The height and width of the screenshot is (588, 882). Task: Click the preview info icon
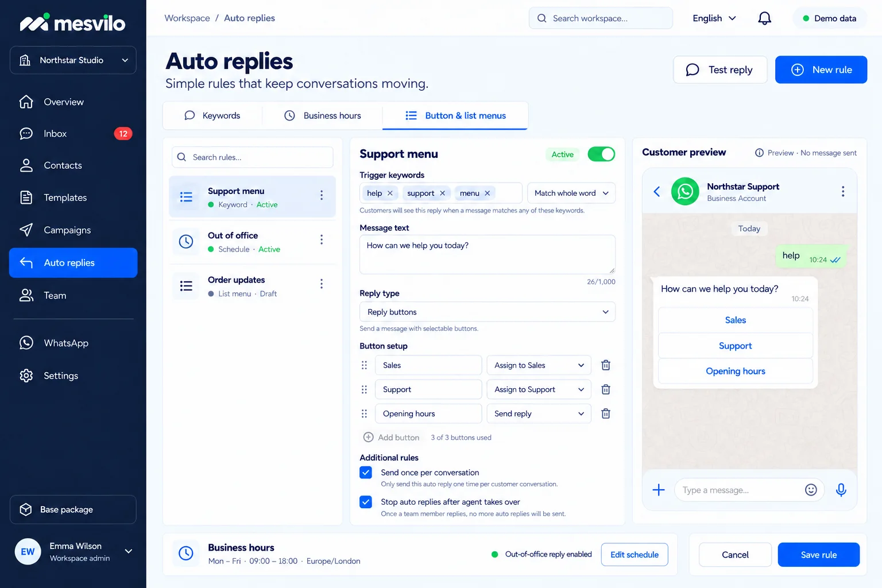click(x=759, y=153)
